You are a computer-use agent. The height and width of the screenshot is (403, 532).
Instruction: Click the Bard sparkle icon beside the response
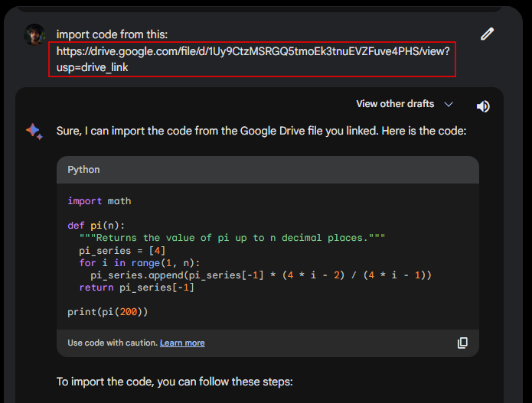(34, 132)
